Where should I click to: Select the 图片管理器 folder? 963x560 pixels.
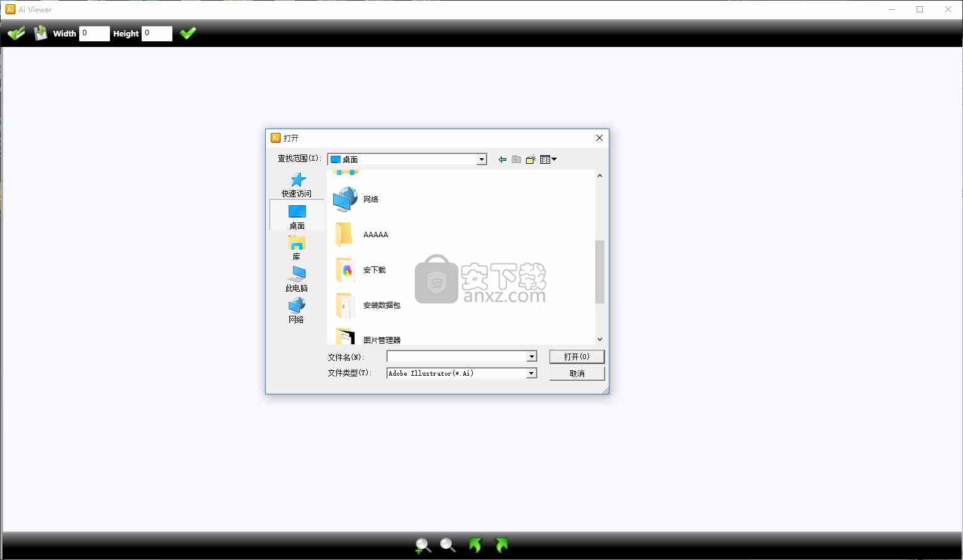[x=367, y=337]
